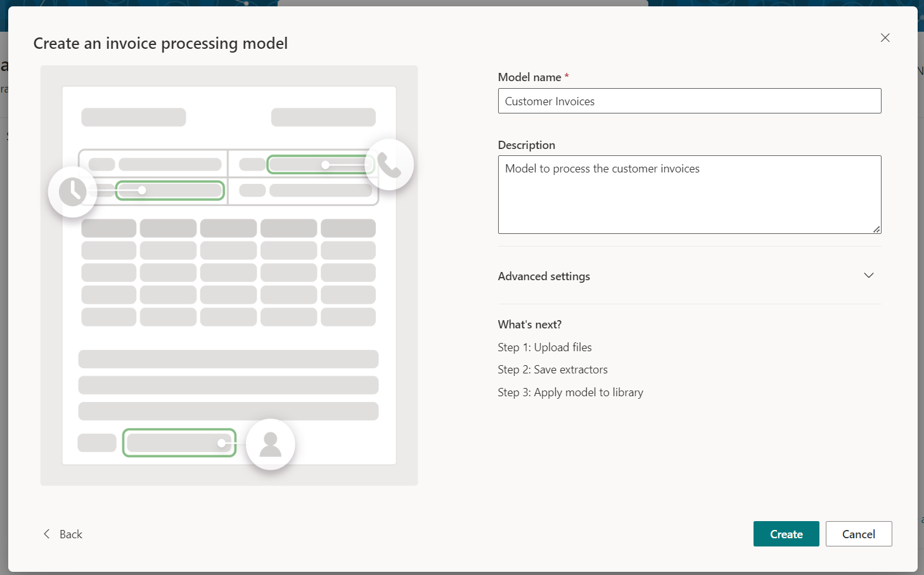This screenshot has width=924, height=575.
Task: Click the description box resize handle
Action: (x=876, y=229)
